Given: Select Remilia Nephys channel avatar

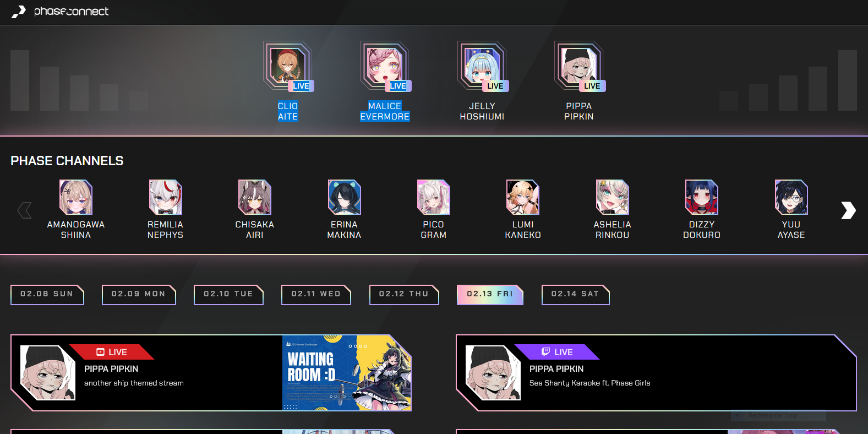Looking at the screenshot, I should [166, 197].
